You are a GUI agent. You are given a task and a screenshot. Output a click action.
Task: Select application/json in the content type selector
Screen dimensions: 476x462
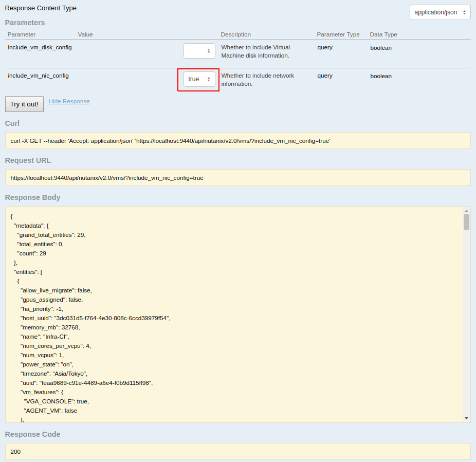point(440,12)
